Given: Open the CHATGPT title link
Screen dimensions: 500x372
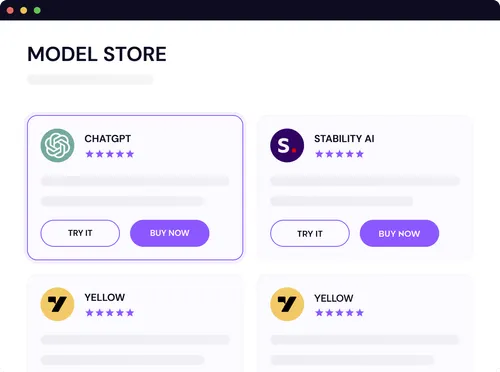Looking at the screenshot, I should point(108,138).
